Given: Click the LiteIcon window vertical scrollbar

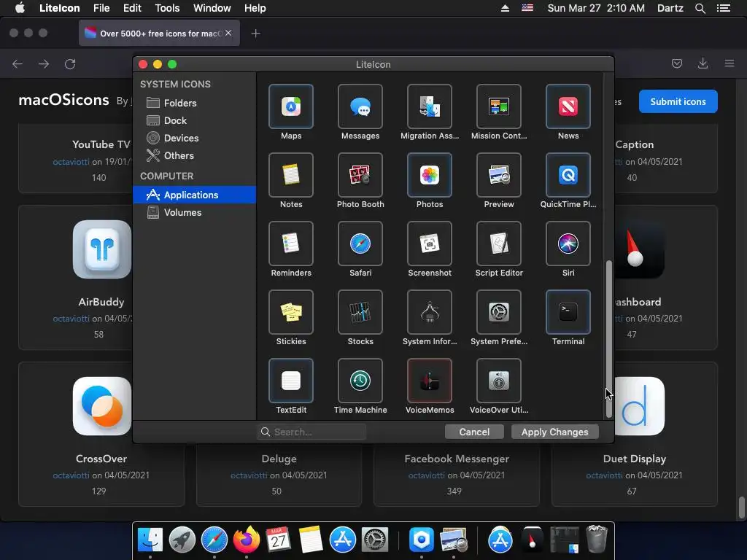Looking at the screenshot, I should [x=608, y=339].
